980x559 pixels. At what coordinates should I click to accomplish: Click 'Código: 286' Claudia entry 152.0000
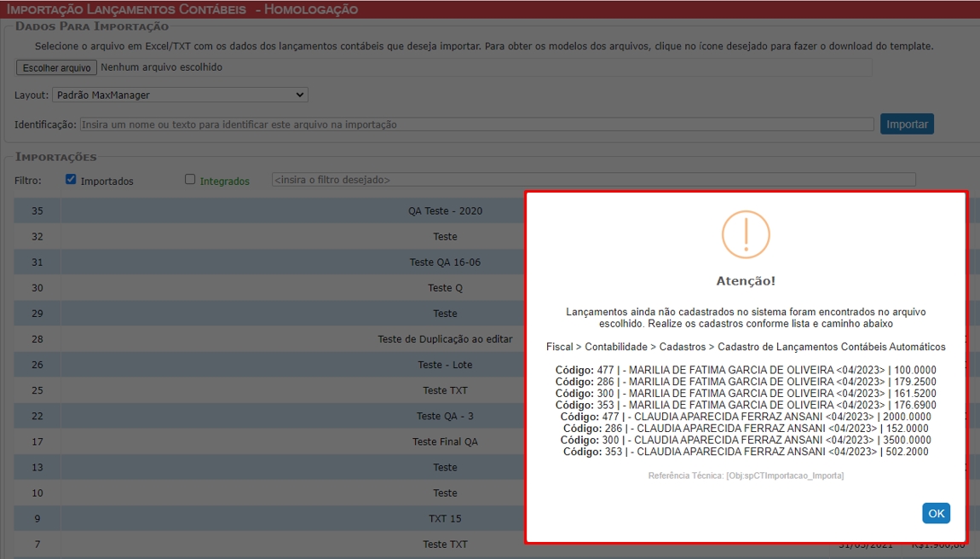[746, 429]
